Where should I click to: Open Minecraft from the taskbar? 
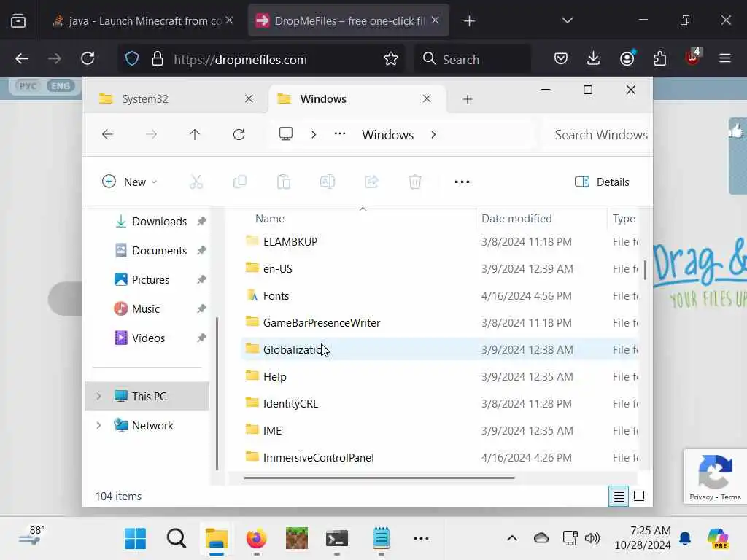click(x=296, y=539)
